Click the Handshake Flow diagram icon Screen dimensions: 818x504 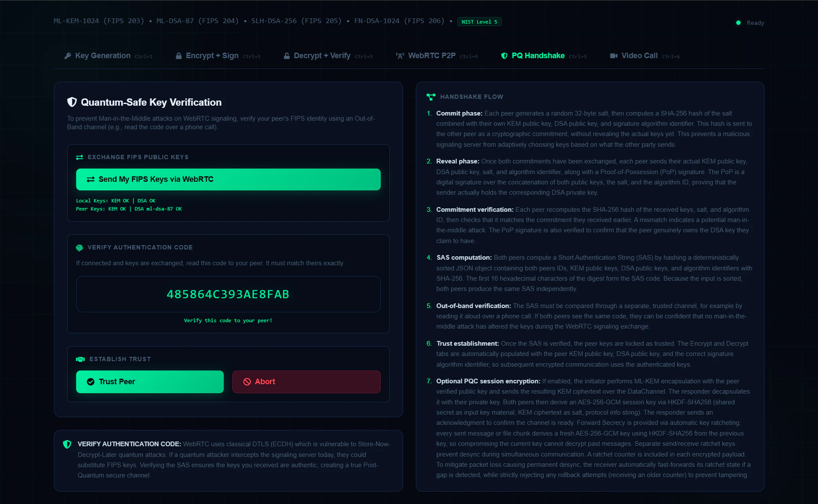(x=431, y=97)
